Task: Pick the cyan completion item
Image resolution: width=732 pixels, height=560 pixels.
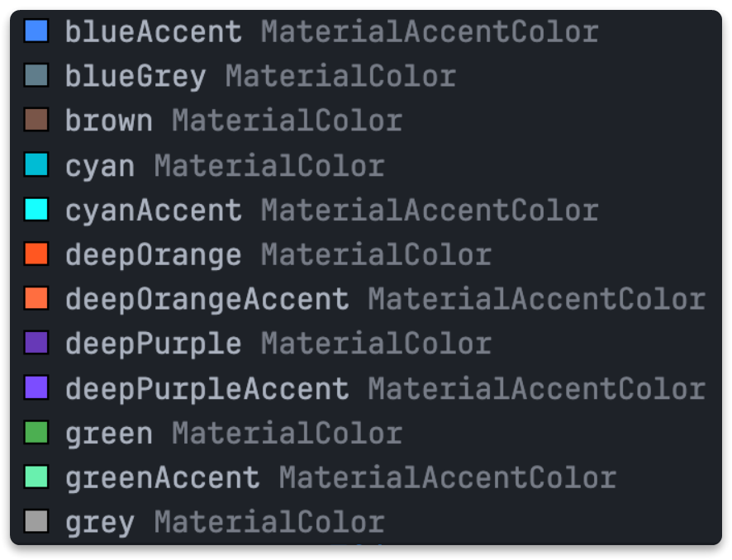Action: (100, 166)
